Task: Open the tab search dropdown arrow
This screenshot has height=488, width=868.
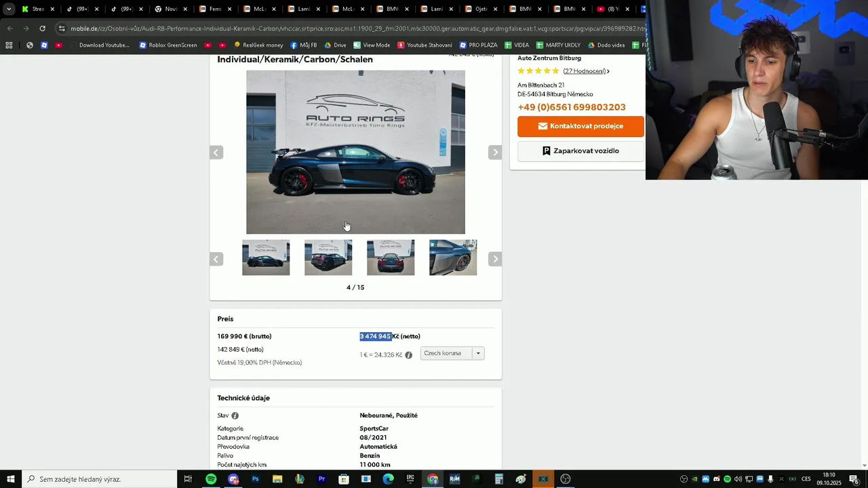Action: click(9, 9)
